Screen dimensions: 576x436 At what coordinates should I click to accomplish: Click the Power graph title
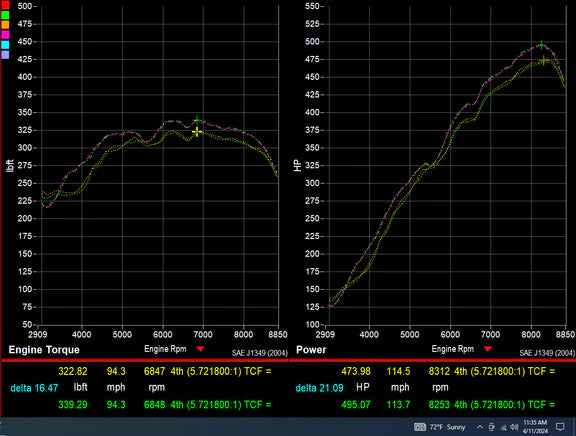point(311,350)
